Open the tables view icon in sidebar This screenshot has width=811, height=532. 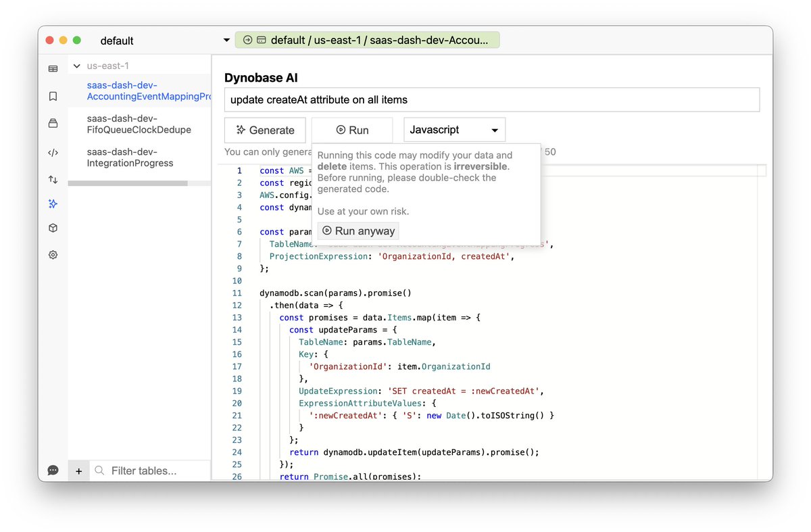click(53, 68)
